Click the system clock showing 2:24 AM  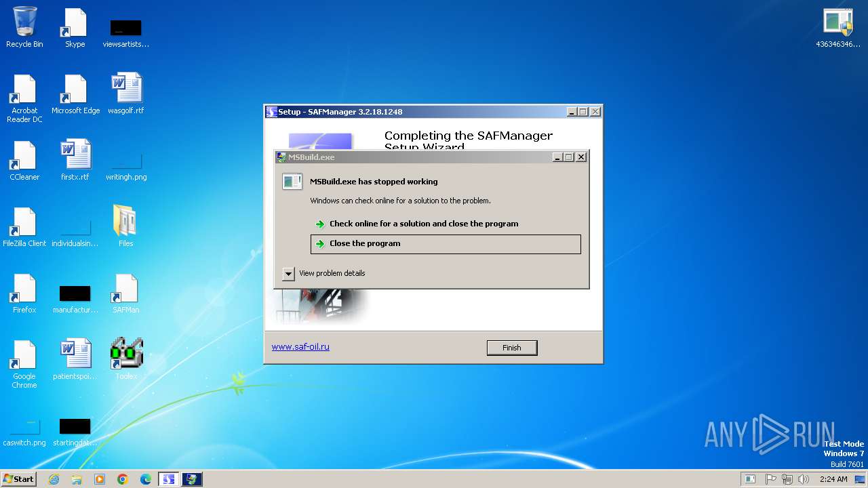pos(833,479)
